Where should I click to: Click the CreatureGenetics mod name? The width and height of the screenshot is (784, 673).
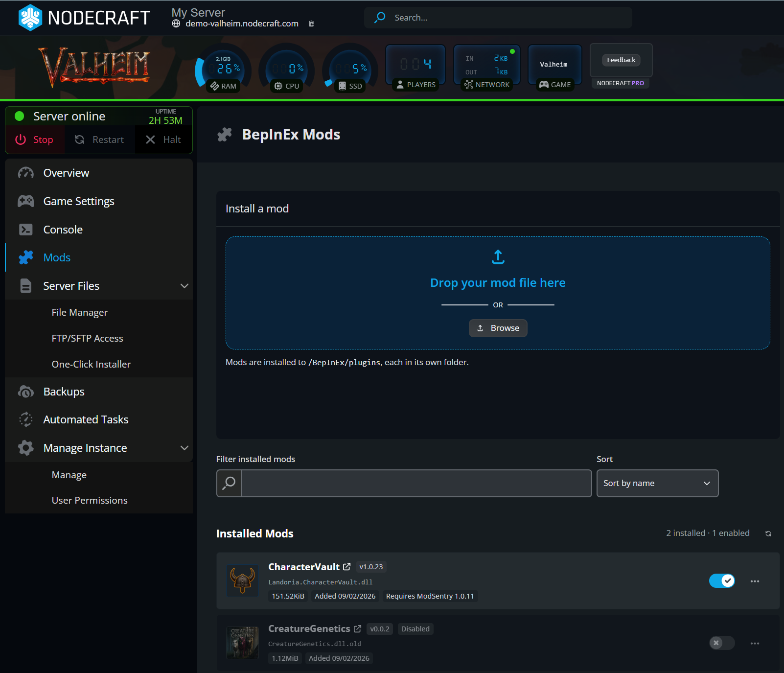pos(309,628)
